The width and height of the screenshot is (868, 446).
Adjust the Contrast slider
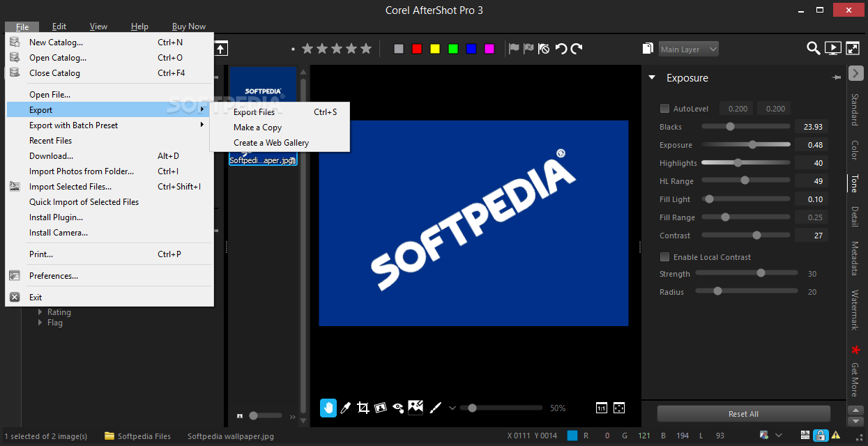(746, 236)
